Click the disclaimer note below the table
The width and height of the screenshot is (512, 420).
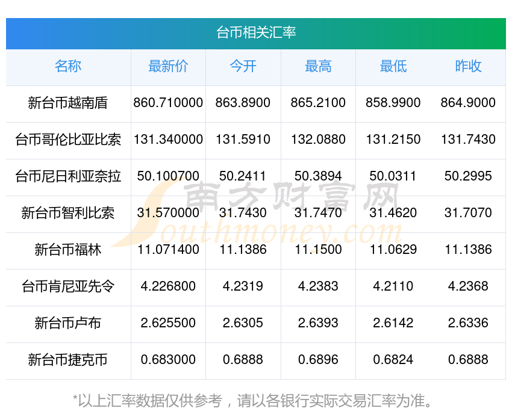(252, 401)
